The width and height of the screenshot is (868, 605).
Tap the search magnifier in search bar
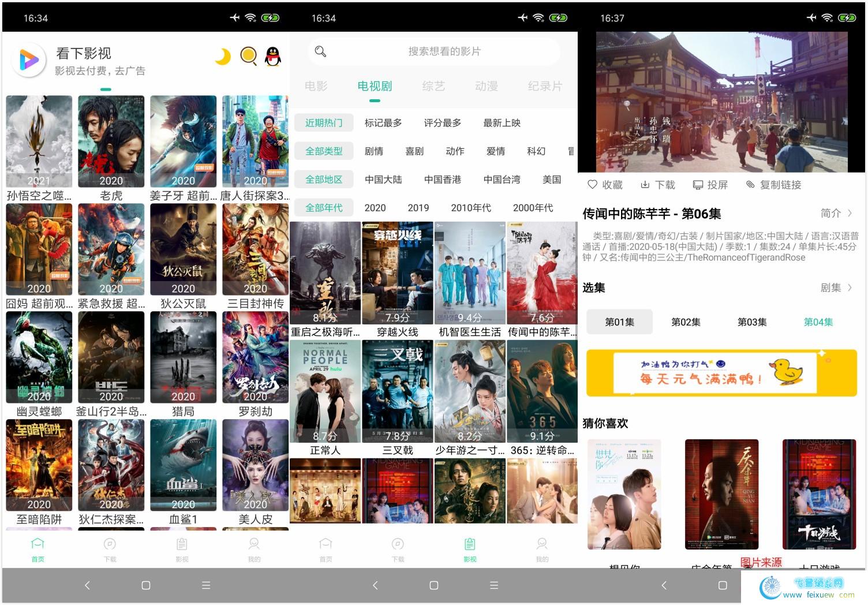[320, 51]
